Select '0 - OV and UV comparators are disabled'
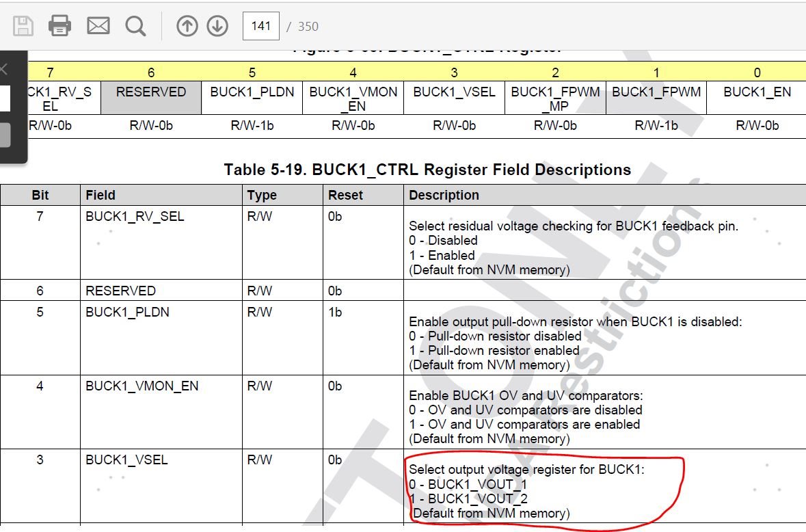The width and height of the screenshot is (806, 532). pos(525,410)
